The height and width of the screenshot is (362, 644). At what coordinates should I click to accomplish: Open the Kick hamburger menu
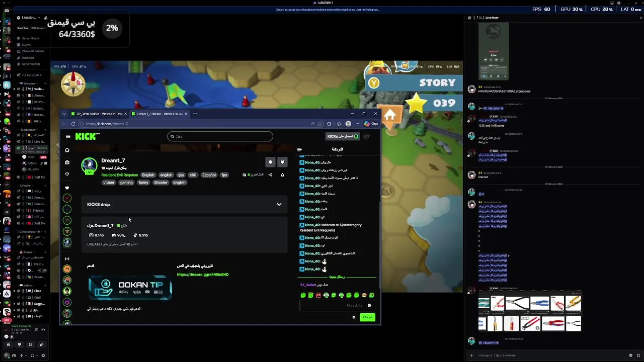point(68,136)
